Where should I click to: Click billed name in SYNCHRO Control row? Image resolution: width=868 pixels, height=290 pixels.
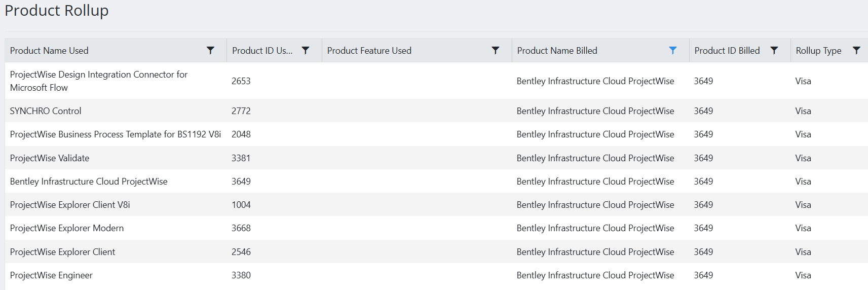(595, 111)
